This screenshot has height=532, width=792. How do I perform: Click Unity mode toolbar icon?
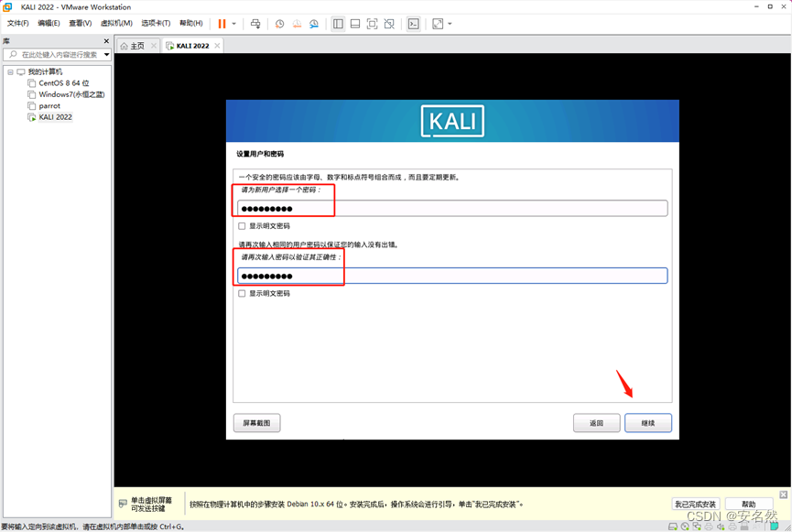[389, 24]
